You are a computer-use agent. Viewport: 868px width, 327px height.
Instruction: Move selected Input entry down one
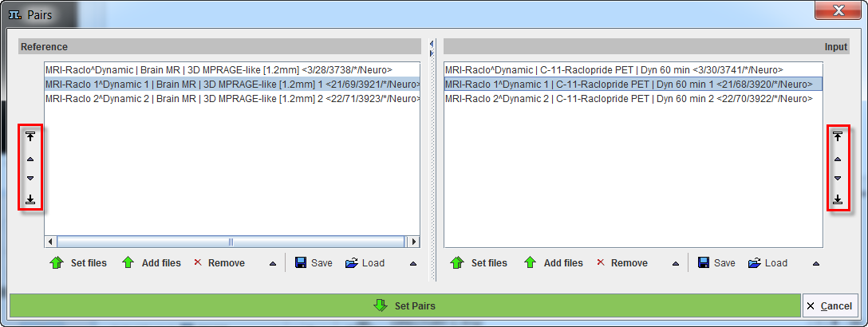coord(838,178)
